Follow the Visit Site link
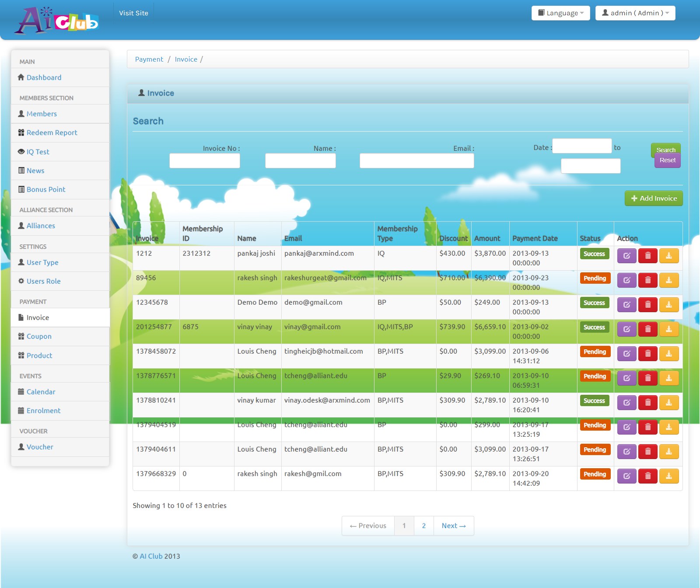The image size is (700, 588). pyautogui.click(x=133, y=13)
